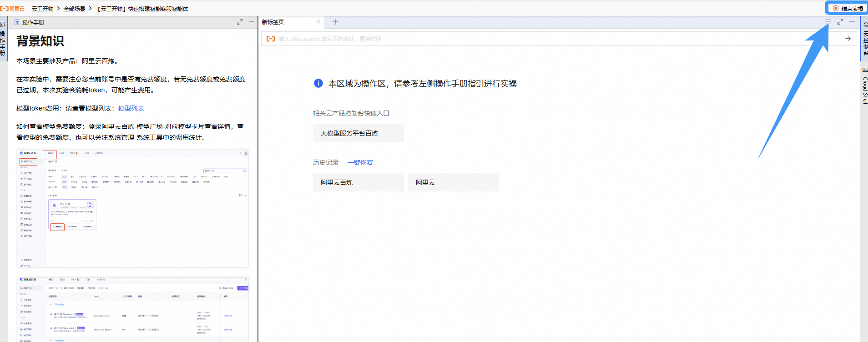Open the 模型列表 link
868x342 pixels.
[131, 108]
